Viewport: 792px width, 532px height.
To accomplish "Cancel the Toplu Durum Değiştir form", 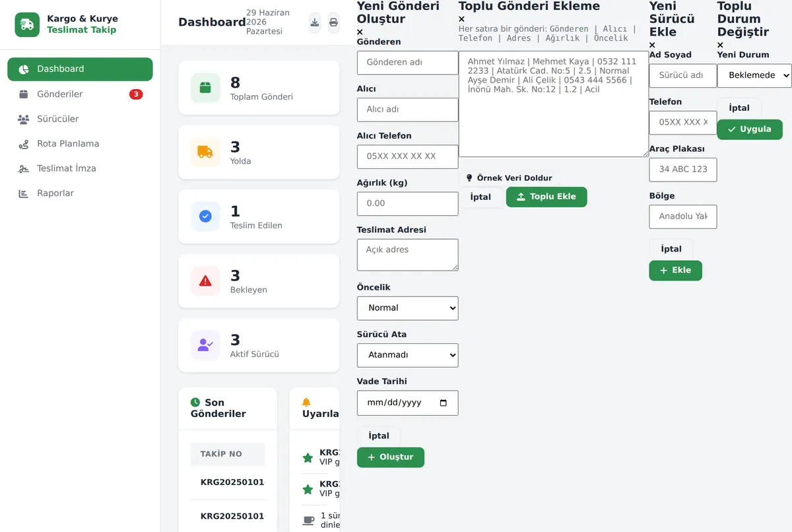I will tap(739, 108).
